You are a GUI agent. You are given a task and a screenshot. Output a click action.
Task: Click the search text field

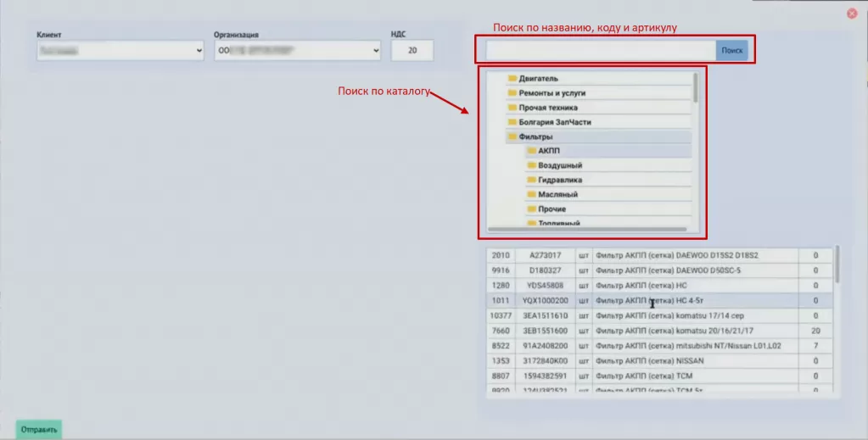[596, 50]
